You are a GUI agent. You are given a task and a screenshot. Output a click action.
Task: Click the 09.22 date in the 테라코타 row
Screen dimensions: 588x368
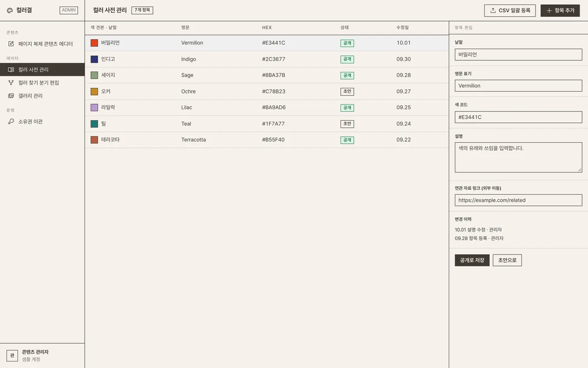click(404, 140)
